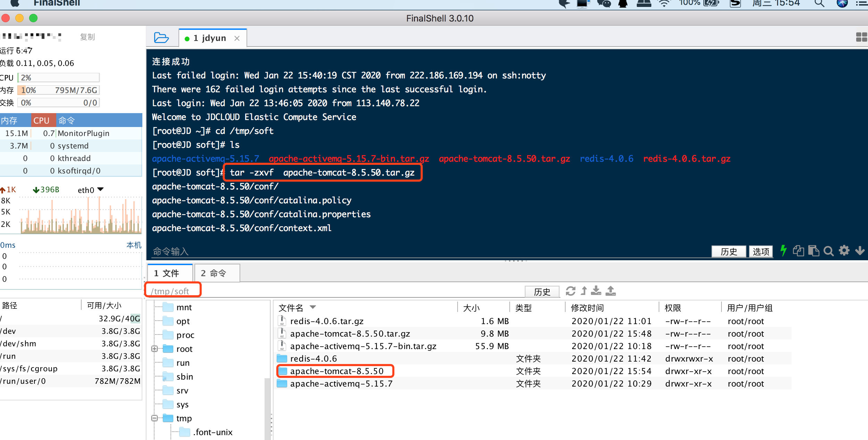868x440 pixels.
Task: Click the download icon in file toolbar
Action: tap(596, 291)
